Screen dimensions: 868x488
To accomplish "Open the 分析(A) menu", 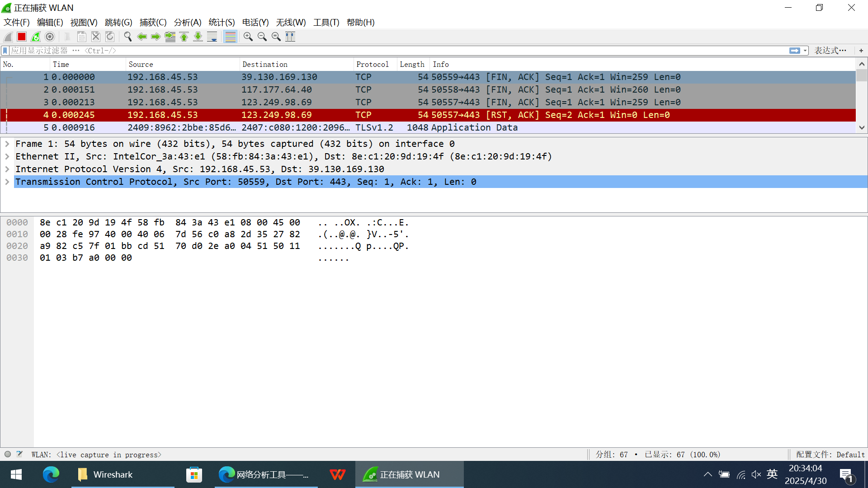I will [x=187, y=23].
